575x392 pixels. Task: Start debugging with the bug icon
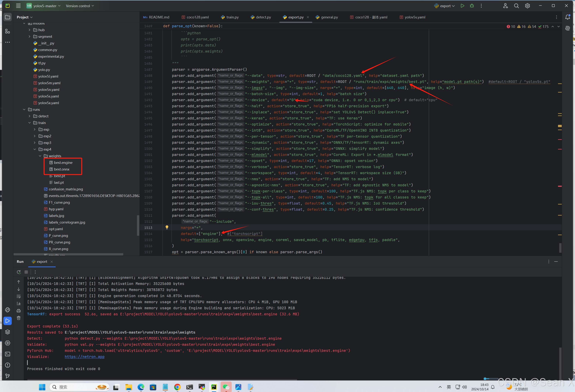point(472,6)
